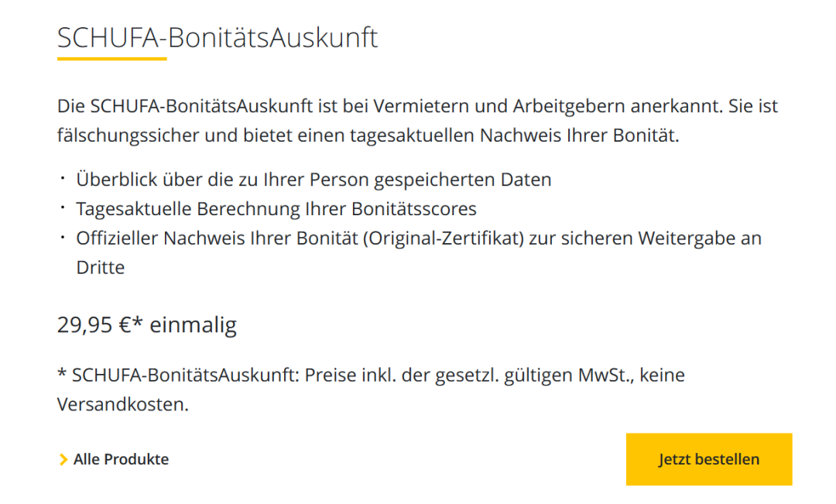Open the Alle Produkte link

tap(121, 459)
